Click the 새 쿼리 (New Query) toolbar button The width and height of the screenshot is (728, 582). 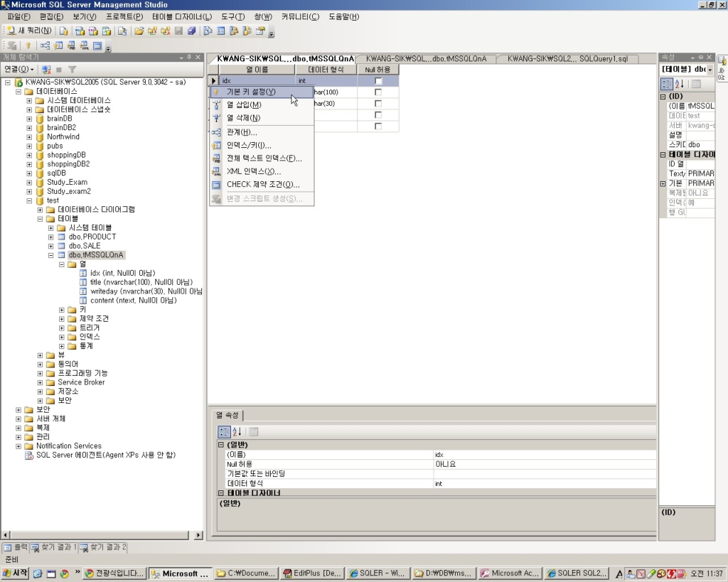point(28,31)
